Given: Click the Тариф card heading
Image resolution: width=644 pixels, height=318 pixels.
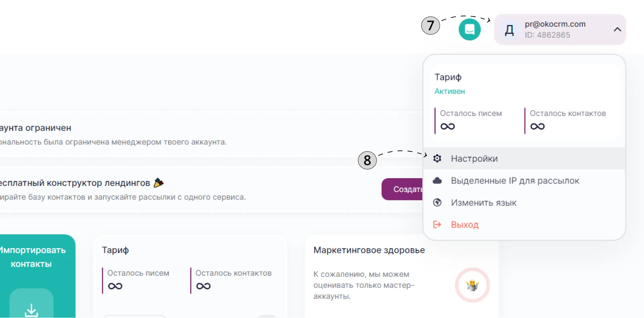Looking at the screenshot, I should pyautogui.click(x=115, y=250).
